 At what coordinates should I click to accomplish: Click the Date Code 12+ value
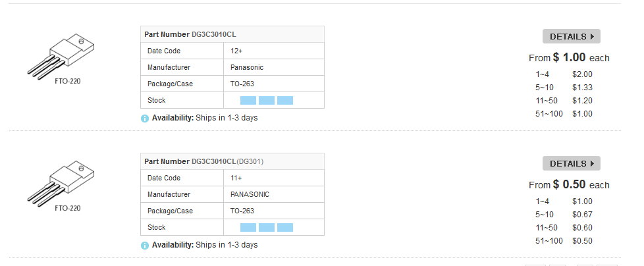[236, 51]
